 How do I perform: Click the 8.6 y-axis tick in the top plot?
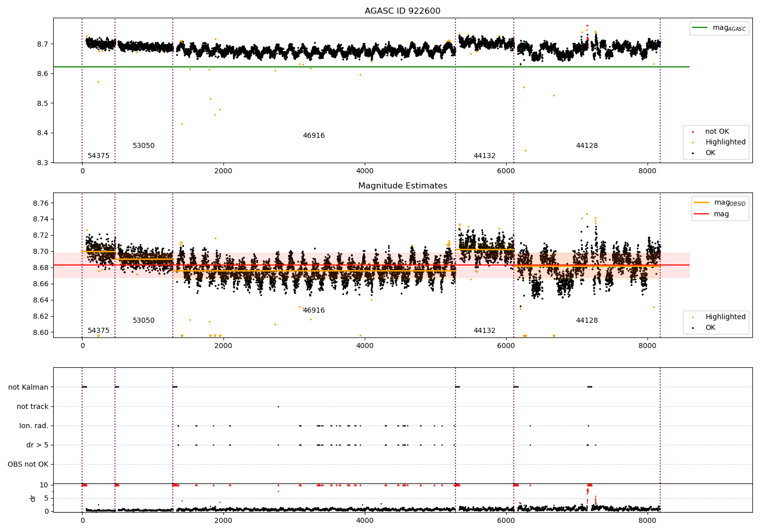[x=44, y=74]
